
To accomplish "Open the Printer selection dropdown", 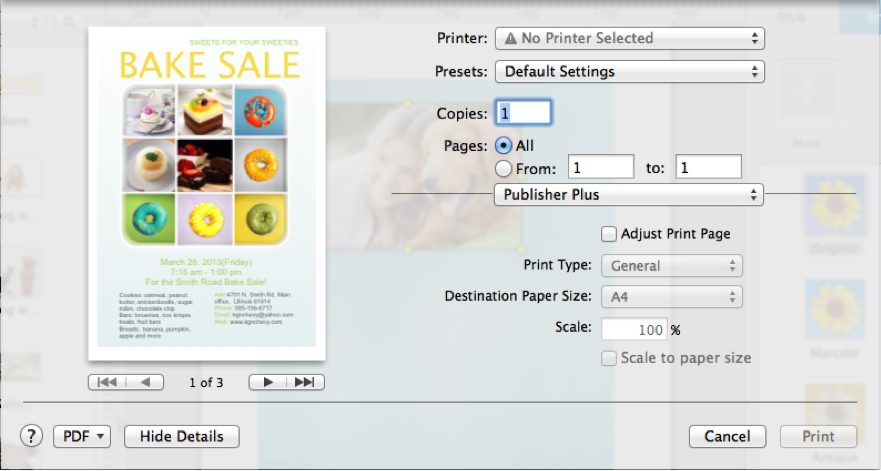I will (629, 39).
